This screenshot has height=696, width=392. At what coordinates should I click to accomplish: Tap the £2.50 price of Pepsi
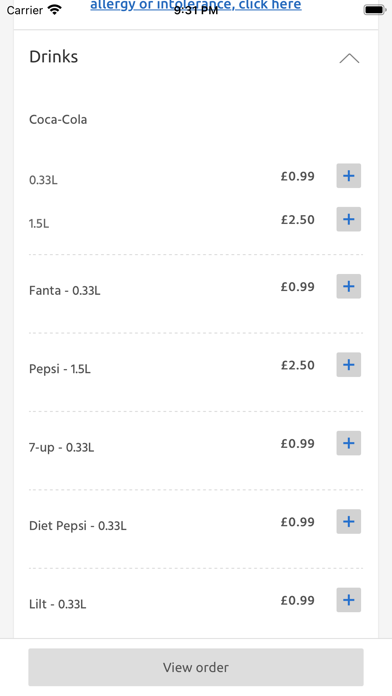297,365
